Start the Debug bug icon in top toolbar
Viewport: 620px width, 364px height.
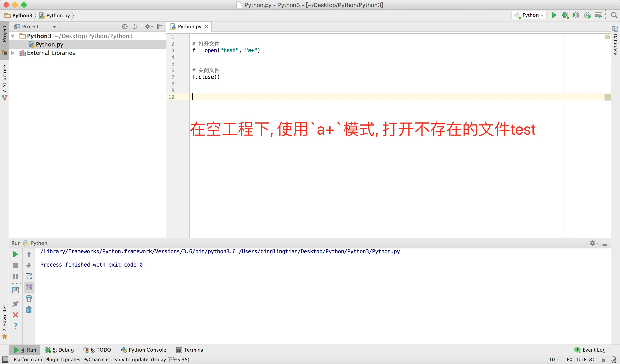pyautogui.click(x=565, y=15)
